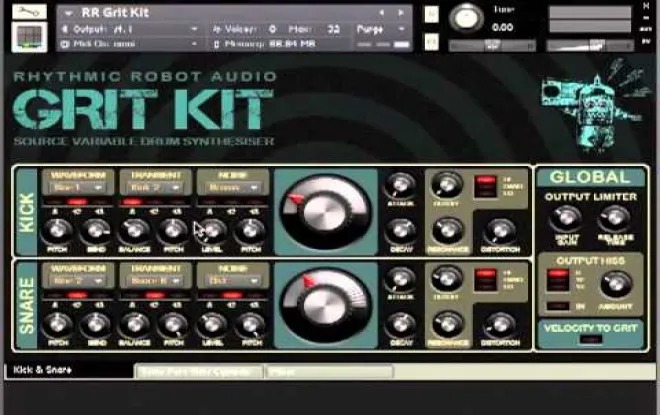Viewport: 660px width, 415px height.
Task: Open the Midi Ch dropdown
Action: click(x=194, y=43)
